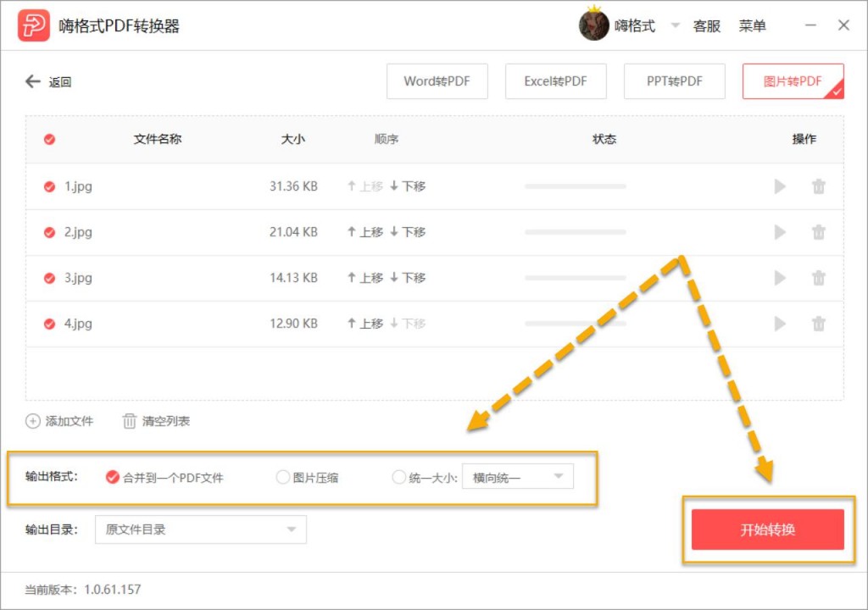
Task: Click the user avatar picture
Action: coord(594,25)
